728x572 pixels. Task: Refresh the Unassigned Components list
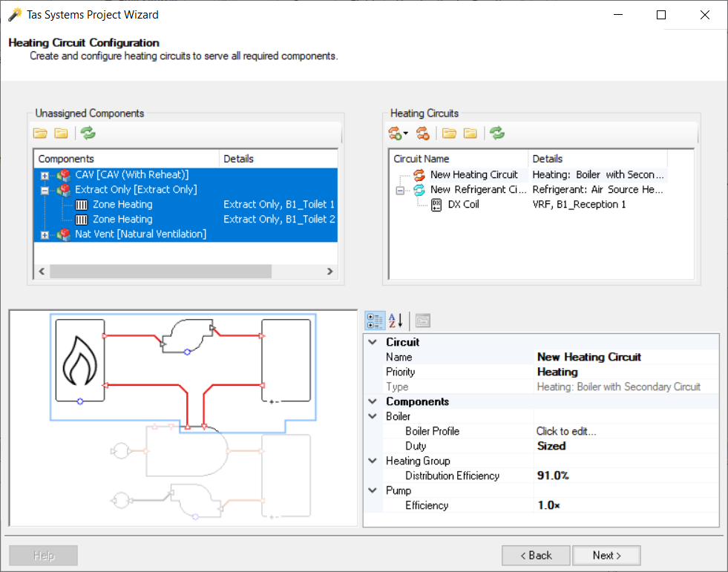click(88, 134)
